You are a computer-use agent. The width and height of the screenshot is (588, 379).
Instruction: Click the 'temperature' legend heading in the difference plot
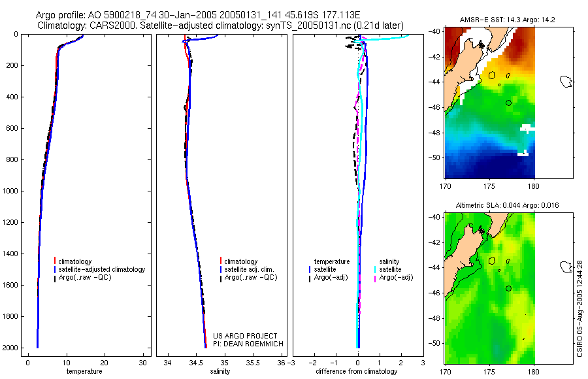332,261
